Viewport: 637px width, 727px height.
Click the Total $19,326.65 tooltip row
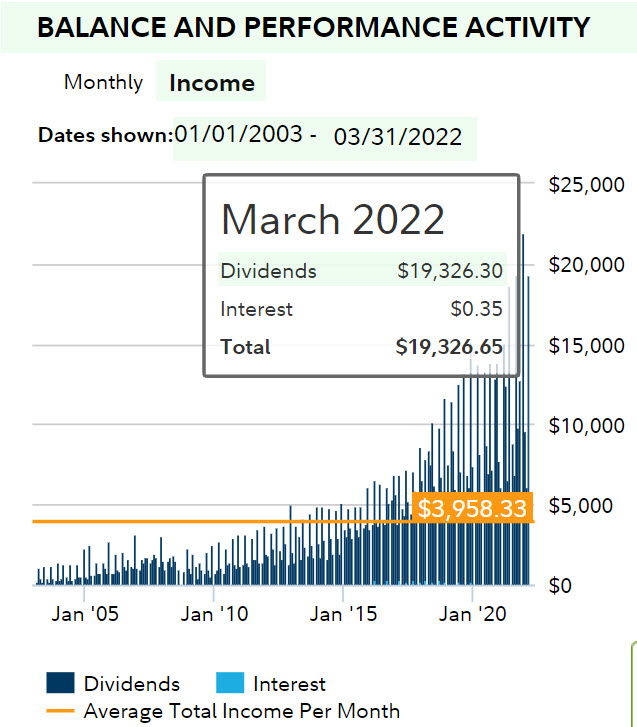(361, 347)
